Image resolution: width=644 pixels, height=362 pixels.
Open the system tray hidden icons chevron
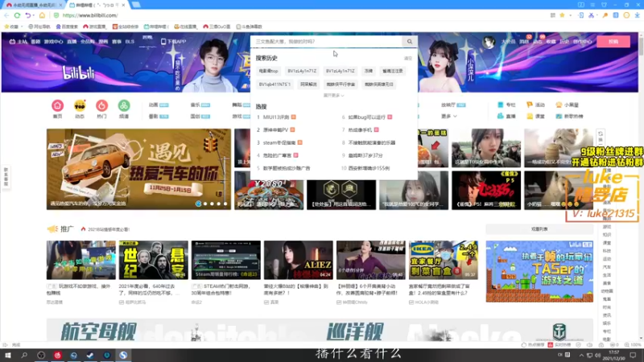click(x=580, y=355)
